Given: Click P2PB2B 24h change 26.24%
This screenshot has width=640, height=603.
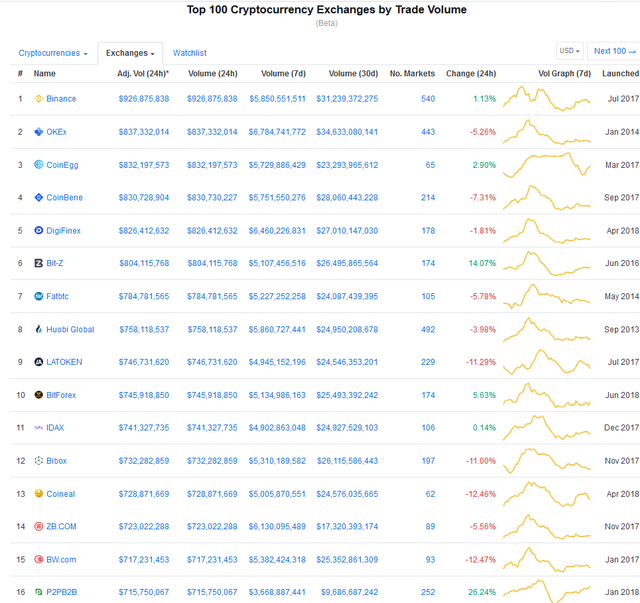Looking at the screenshot, I should click(x=482, y=592).
